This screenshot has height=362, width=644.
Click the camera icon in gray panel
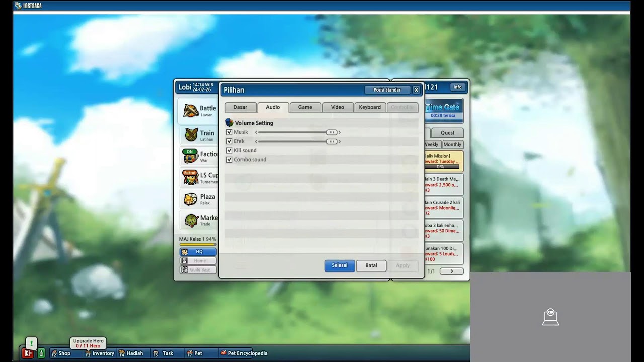tap(550, 317)
